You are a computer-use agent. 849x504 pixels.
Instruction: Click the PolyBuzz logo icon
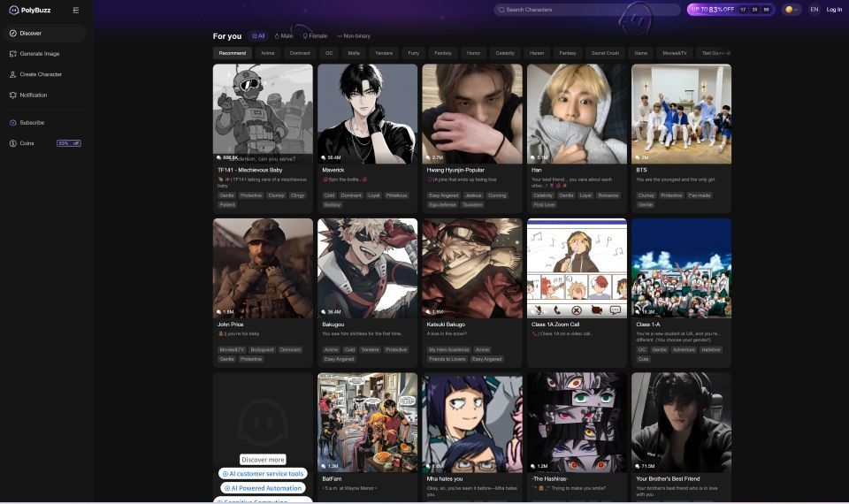tap(13, 10)
